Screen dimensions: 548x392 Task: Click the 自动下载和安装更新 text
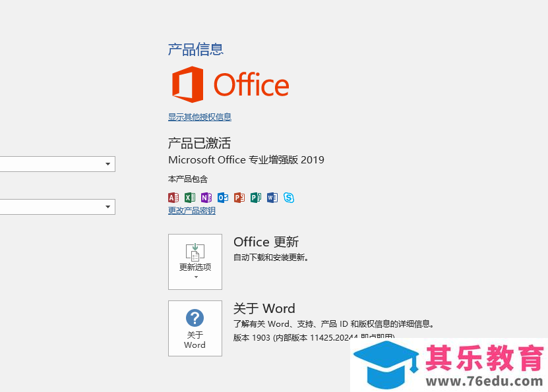[x=271, y=258]
